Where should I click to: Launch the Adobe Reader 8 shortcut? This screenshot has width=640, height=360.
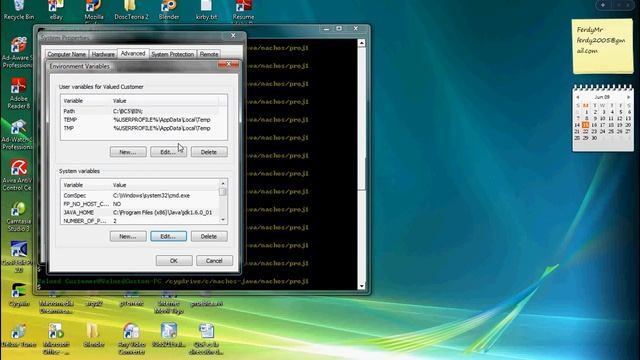[x=19, y=93]
